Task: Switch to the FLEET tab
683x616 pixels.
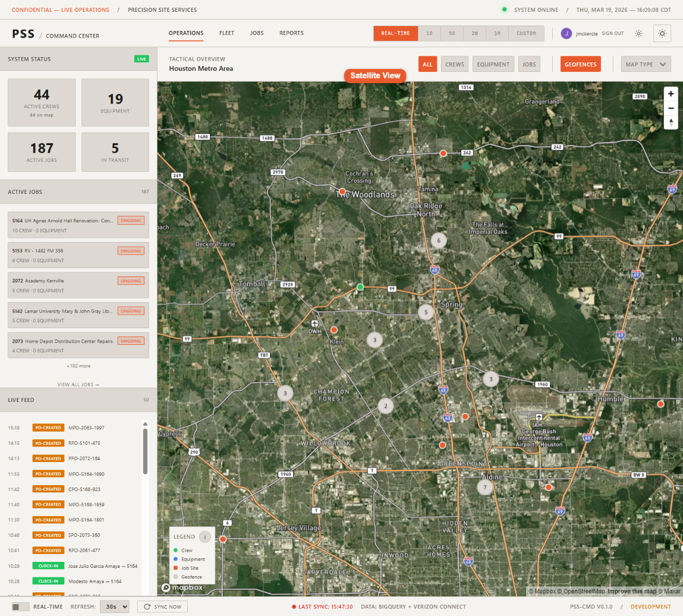Action: (226, 33)
